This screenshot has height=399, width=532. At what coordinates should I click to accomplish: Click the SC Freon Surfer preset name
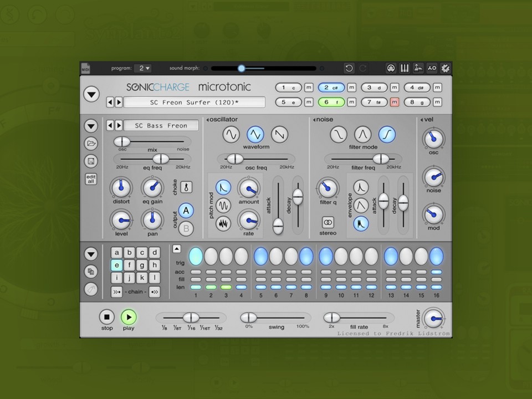point(195,102)
